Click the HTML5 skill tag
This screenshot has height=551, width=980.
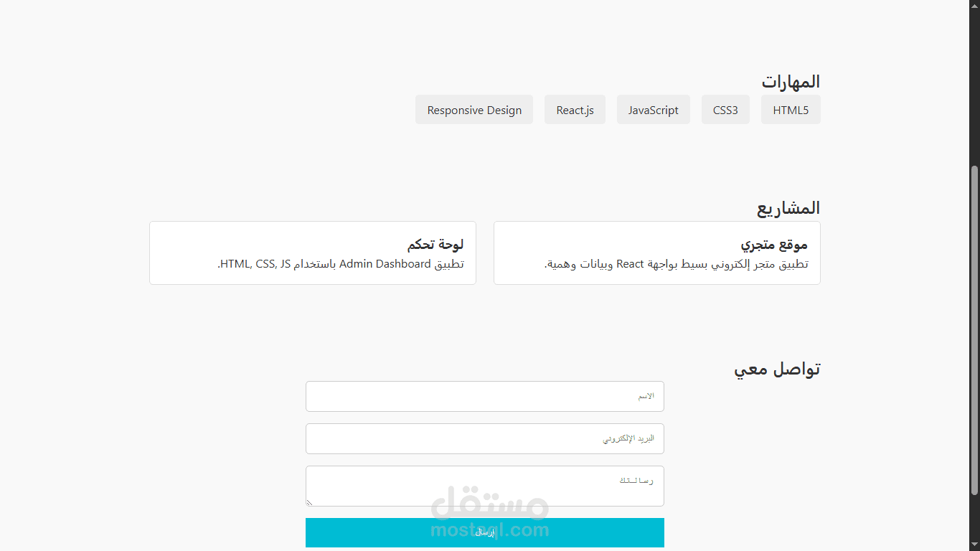tap(791, 110)
